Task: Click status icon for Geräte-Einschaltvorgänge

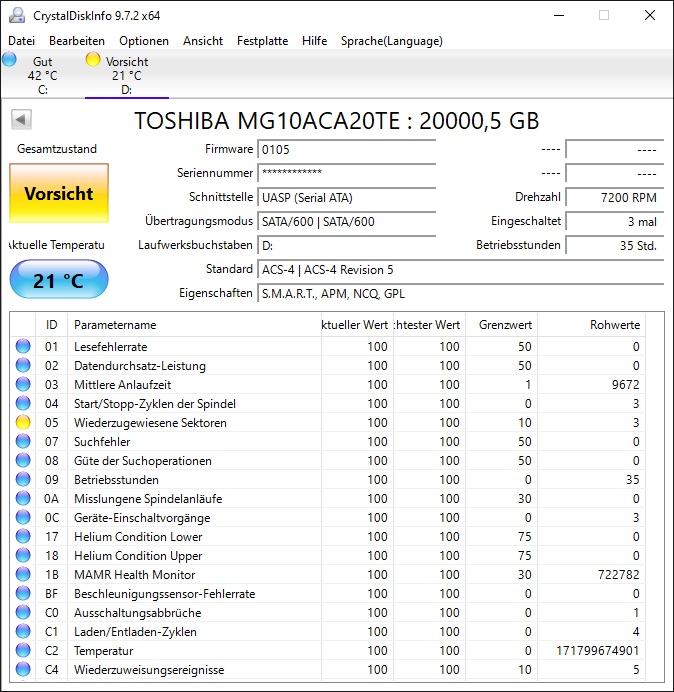Action: point(23,517)
